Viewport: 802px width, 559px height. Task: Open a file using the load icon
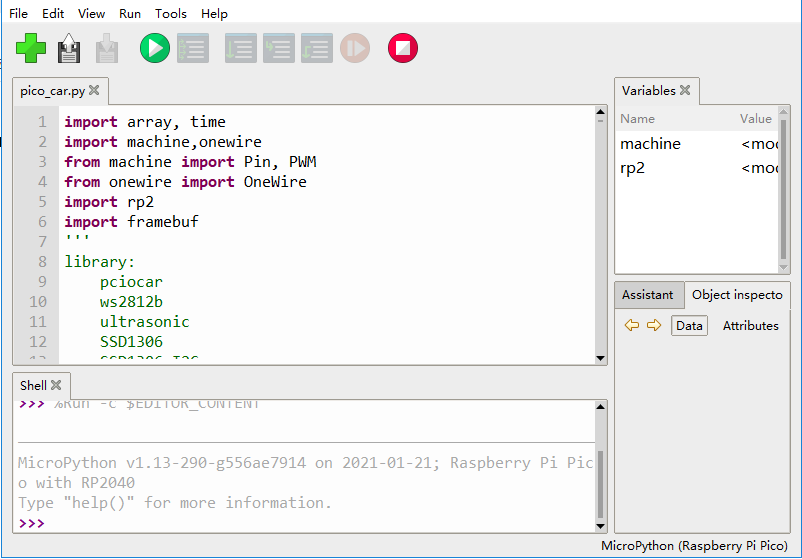pyautogui.click(x=69, y=48)
